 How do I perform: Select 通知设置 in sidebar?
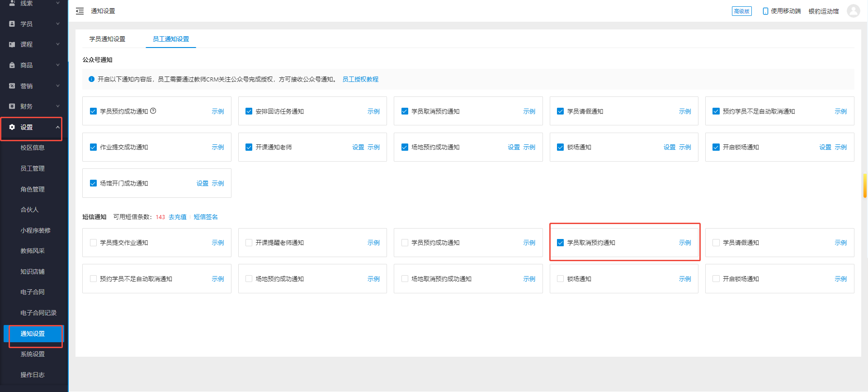34,334
